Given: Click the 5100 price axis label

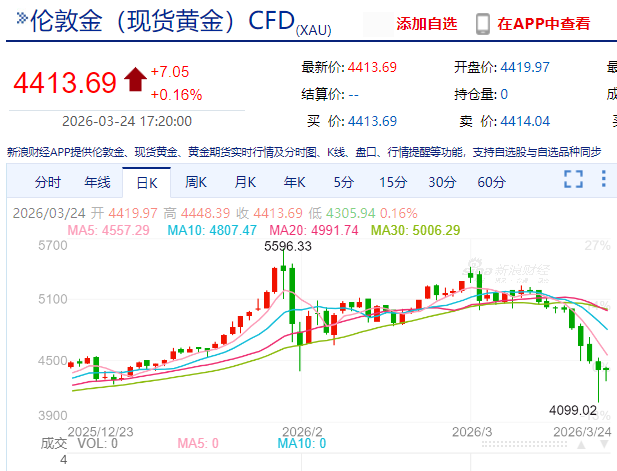Looking at the screenshot, I should [x=53, y=299].
